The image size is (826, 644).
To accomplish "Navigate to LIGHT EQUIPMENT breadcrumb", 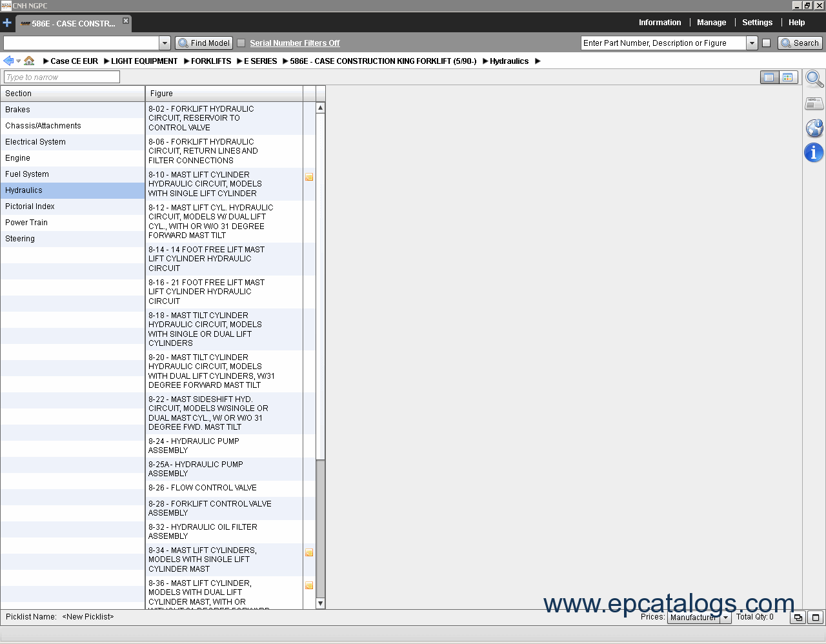I will click(x=144, y=61).
